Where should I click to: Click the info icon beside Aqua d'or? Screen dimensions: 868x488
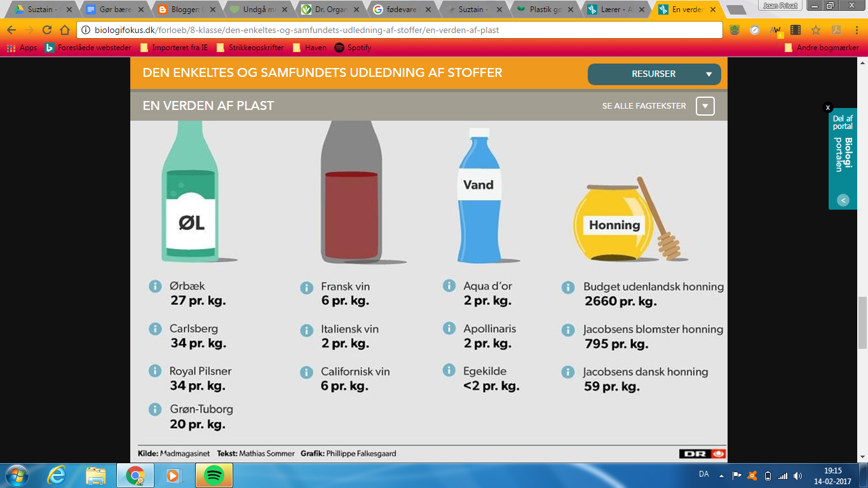click(x=449, y=286)
